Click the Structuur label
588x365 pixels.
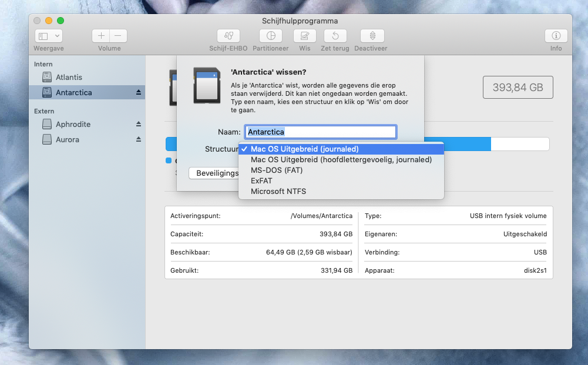221,149
